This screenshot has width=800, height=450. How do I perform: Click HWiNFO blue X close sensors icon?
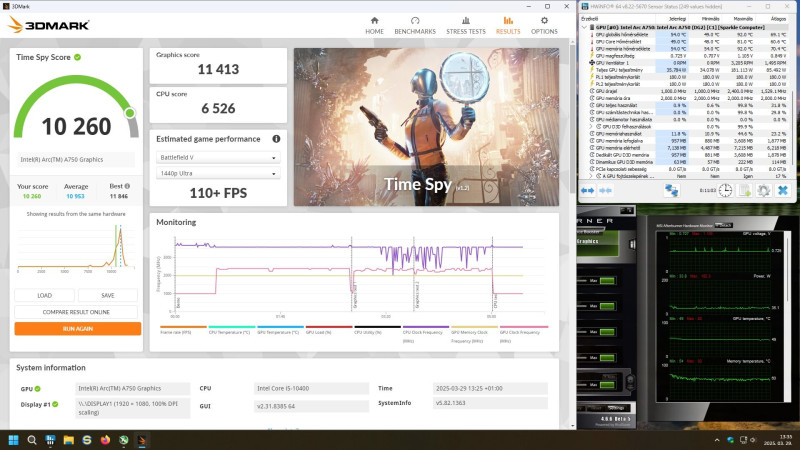783,190
